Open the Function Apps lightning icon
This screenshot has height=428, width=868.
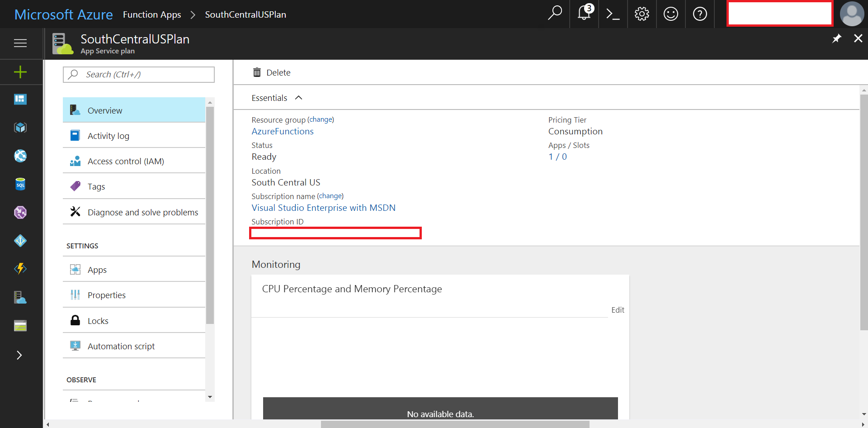coord(20,269)
